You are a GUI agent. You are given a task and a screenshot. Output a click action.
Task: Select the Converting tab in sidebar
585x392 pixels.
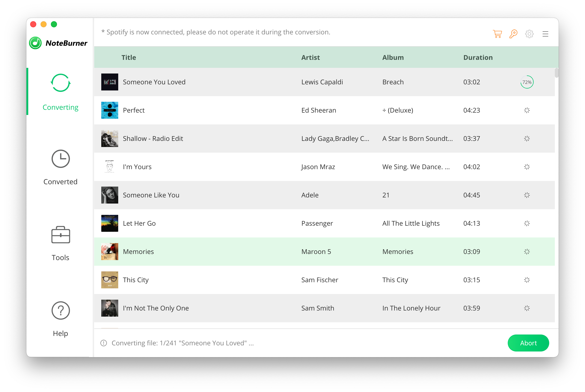[x=60, y=91]
